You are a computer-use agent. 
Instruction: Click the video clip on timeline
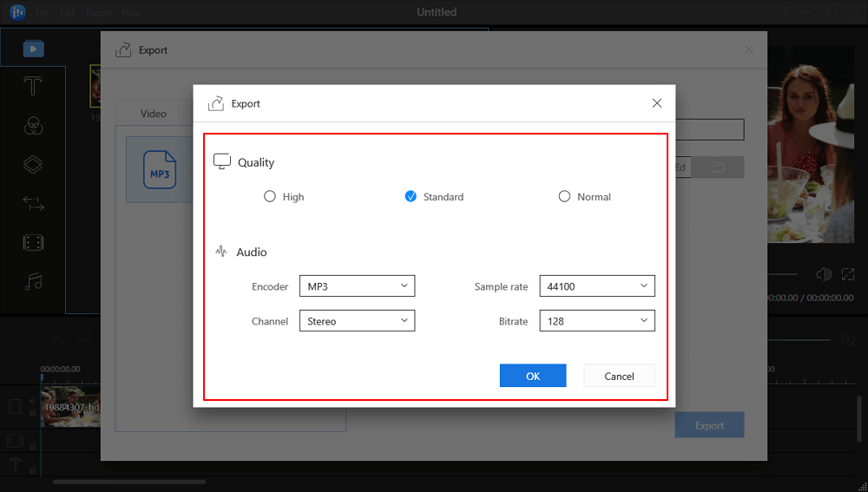tap(71, 406)
